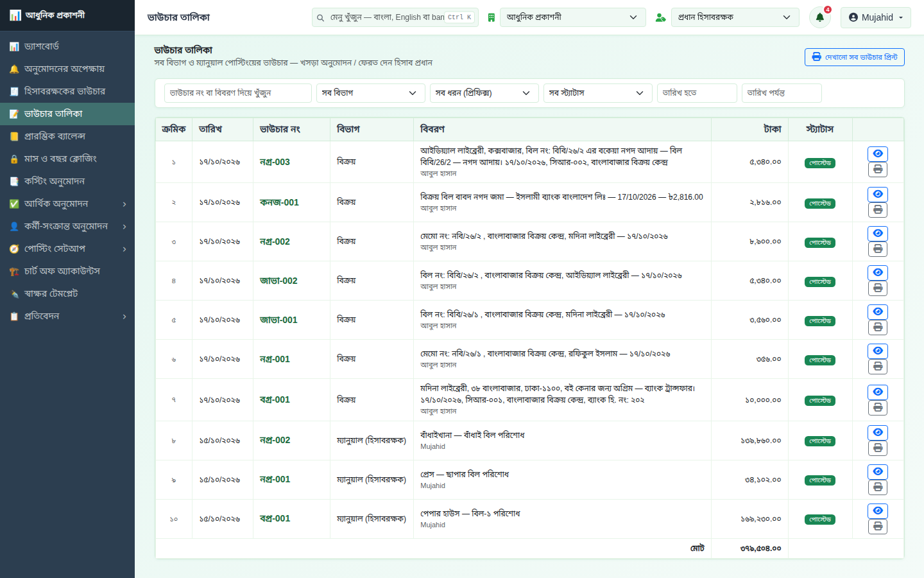
Task: View voucher নপ্র-001 row ৯ via eye icon
Action: pos(878,471)
